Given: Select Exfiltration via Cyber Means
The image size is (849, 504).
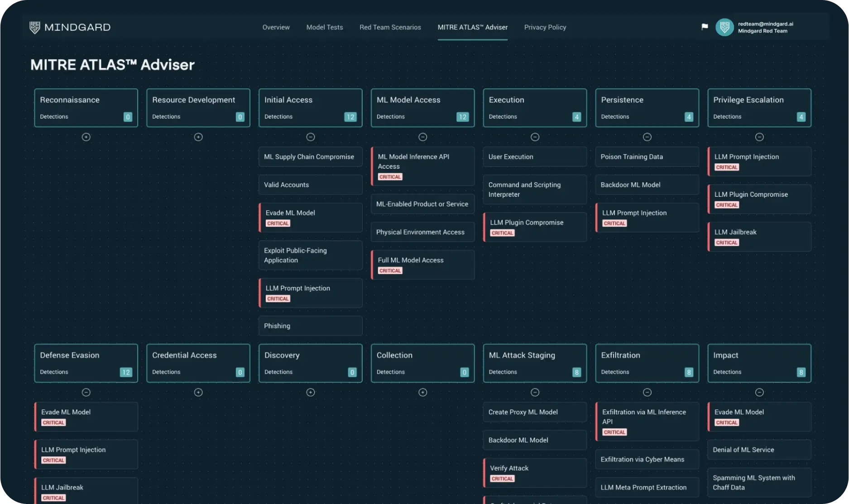Looking at the screenshot, I should point(647,459).
